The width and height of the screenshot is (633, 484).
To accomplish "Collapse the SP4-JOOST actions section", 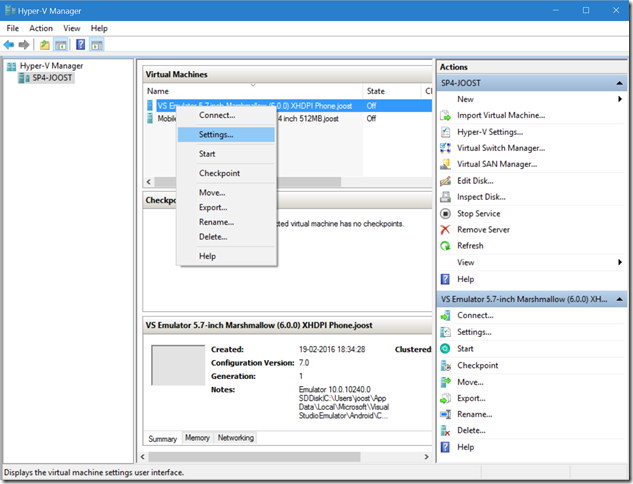I will point(619,83).
